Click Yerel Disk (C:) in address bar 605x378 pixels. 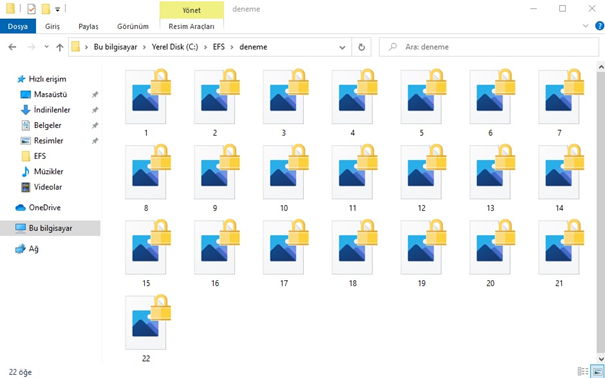pyautogui.click(x=175, y=47)
